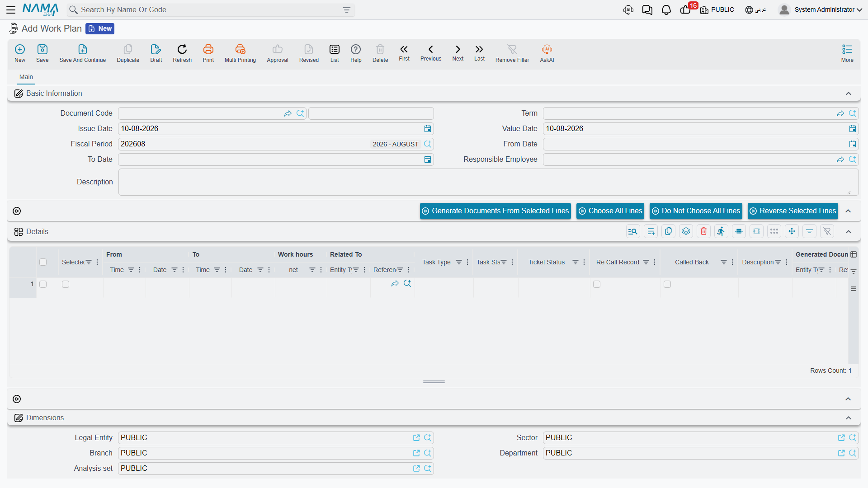Collapse the actions bar with Generate Documents
Screen dimensions: 868x488
pyautogui.click(x=849, y=211)
